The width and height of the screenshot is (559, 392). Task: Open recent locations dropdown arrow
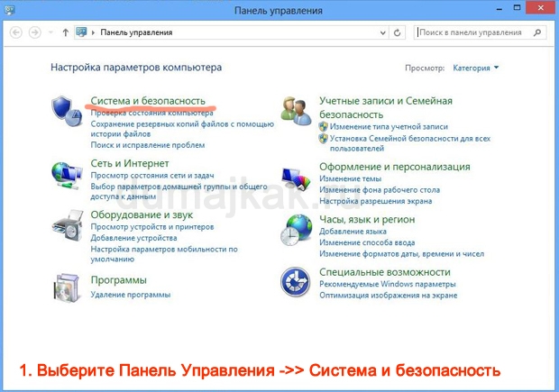(x=50, y=32)
